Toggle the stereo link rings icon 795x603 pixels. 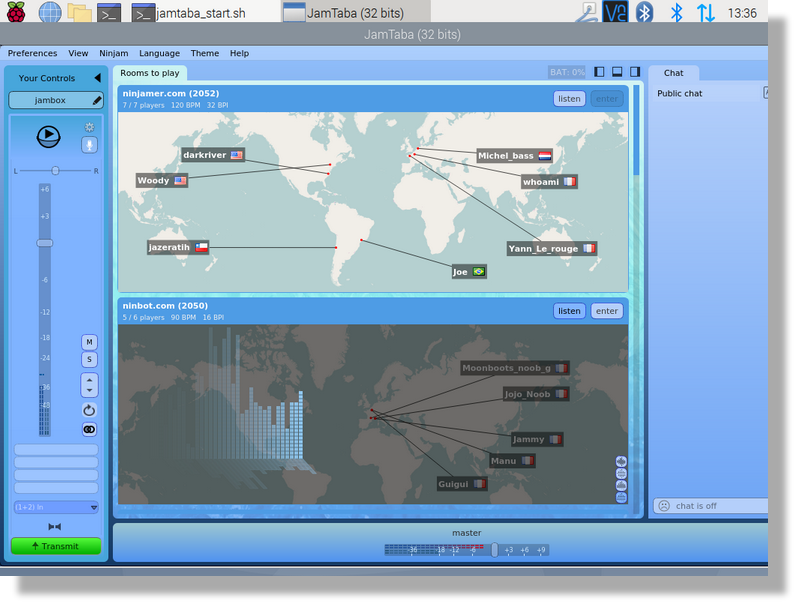[89, 430]
